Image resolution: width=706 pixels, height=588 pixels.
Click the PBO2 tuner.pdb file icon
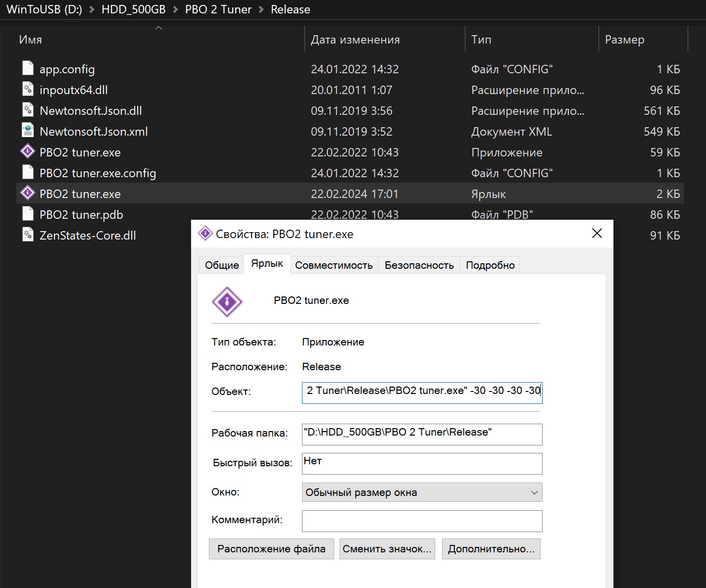[28, 214]
